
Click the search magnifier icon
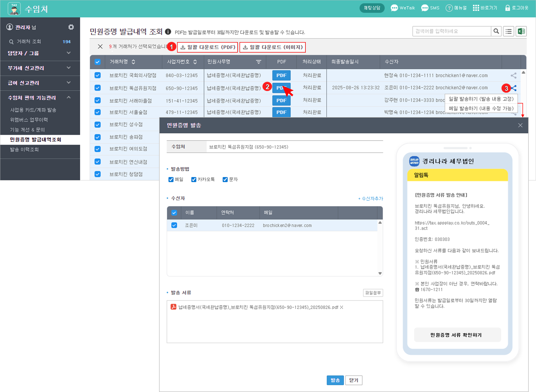tap(496, 31)
